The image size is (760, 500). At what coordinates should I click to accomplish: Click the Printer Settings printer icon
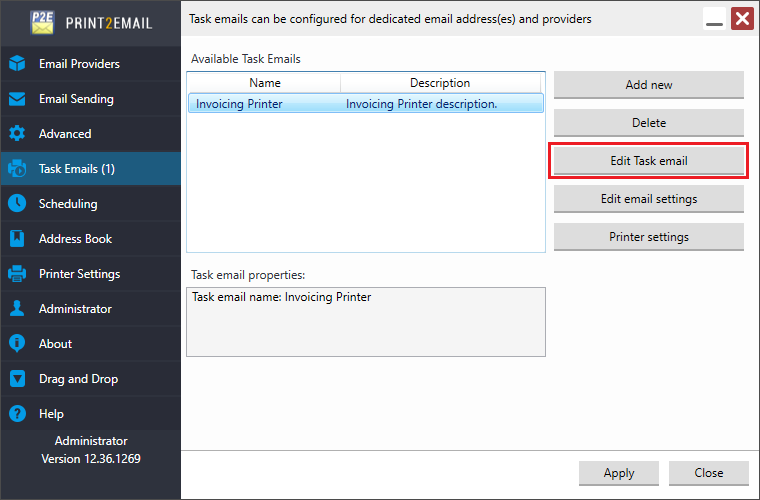click(17, 274)
